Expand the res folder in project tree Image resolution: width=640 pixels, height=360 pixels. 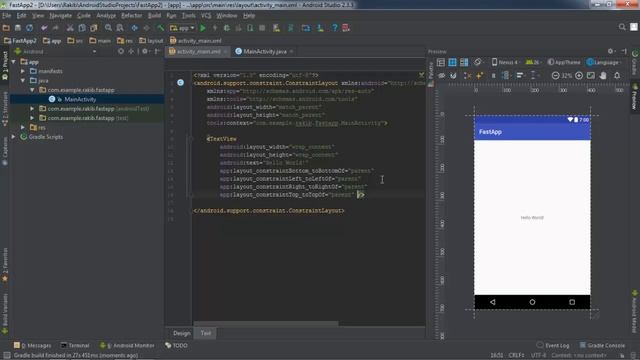click(x=23, y=127)
